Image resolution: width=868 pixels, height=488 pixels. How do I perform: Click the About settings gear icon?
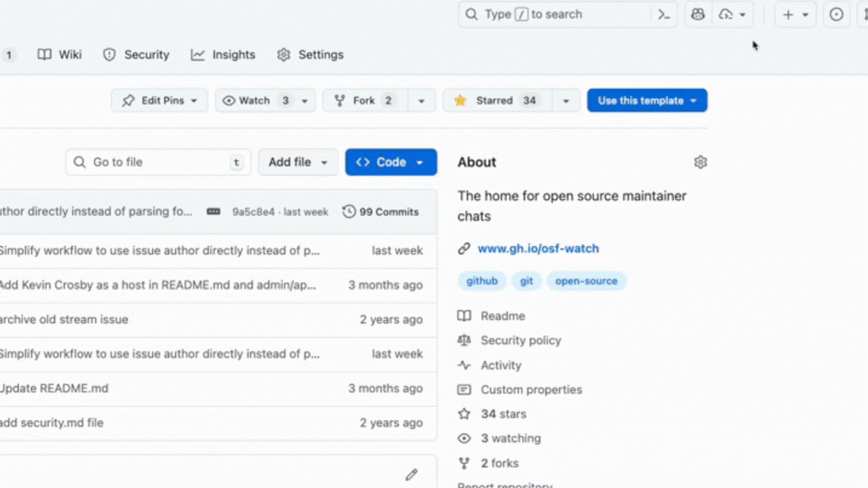coord(700,162)
